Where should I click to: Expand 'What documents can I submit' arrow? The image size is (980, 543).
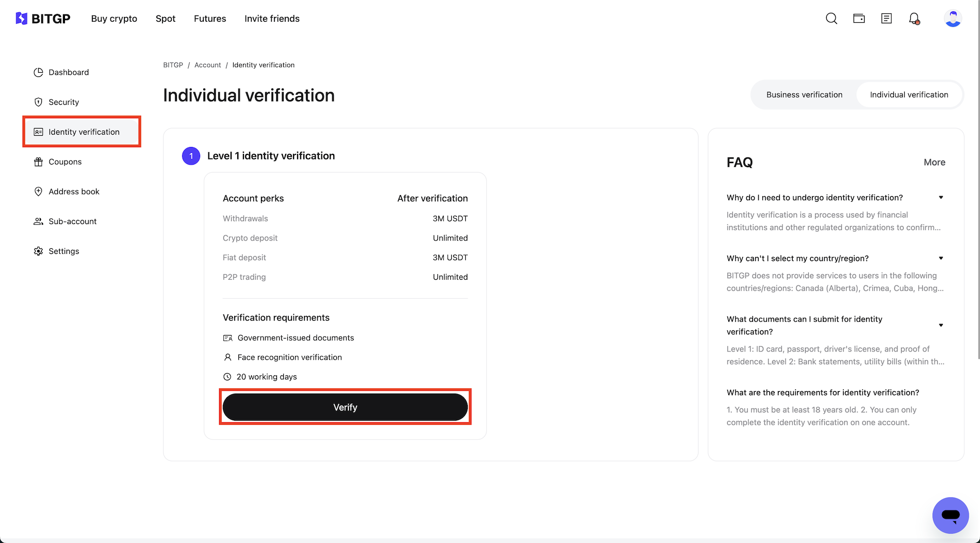point(941,325)
